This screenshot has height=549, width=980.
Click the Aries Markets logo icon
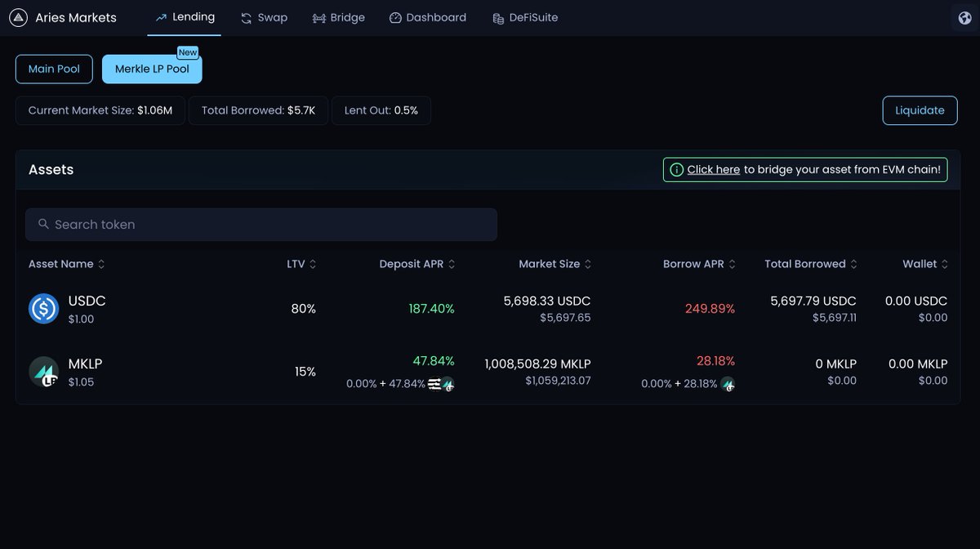18,17
